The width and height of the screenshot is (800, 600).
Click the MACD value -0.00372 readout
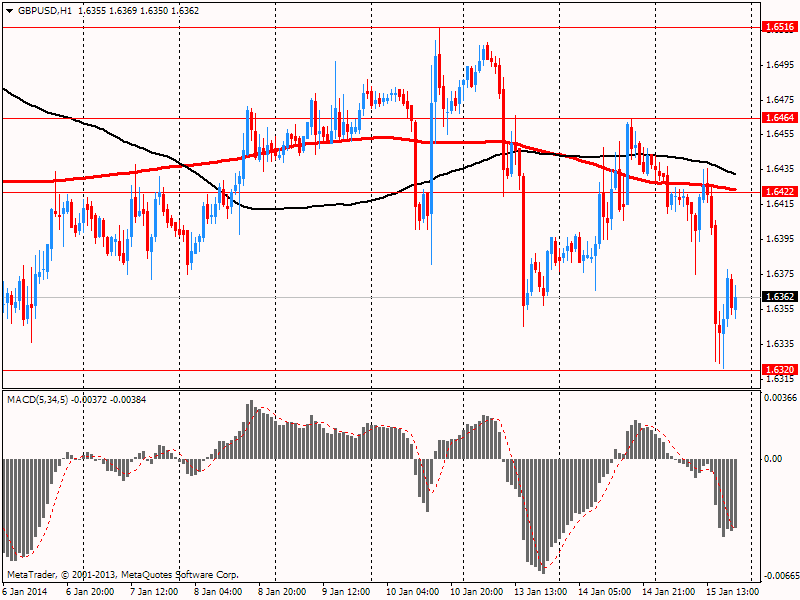(89, 400)
